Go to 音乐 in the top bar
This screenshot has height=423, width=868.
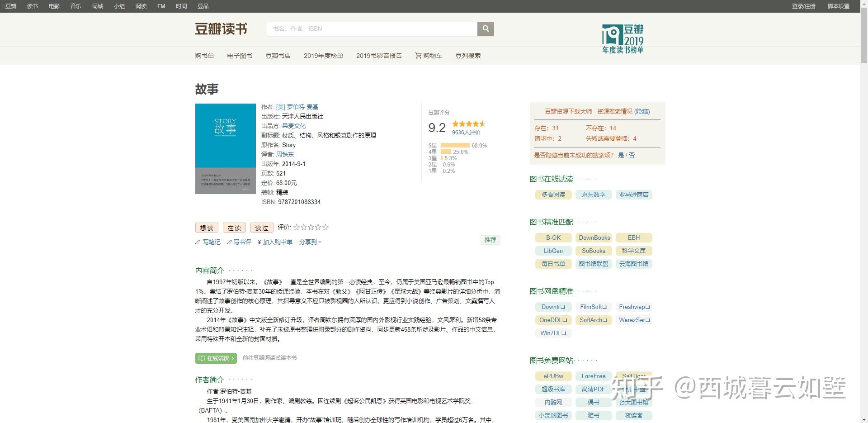(76, 6)
